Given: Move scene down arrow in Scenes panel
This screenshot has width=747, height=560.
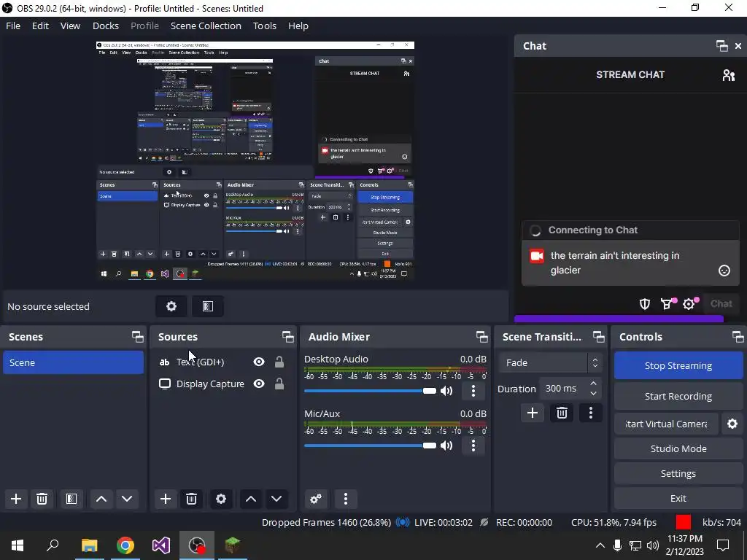Looking at the screenshot, I should pos(127,499).
